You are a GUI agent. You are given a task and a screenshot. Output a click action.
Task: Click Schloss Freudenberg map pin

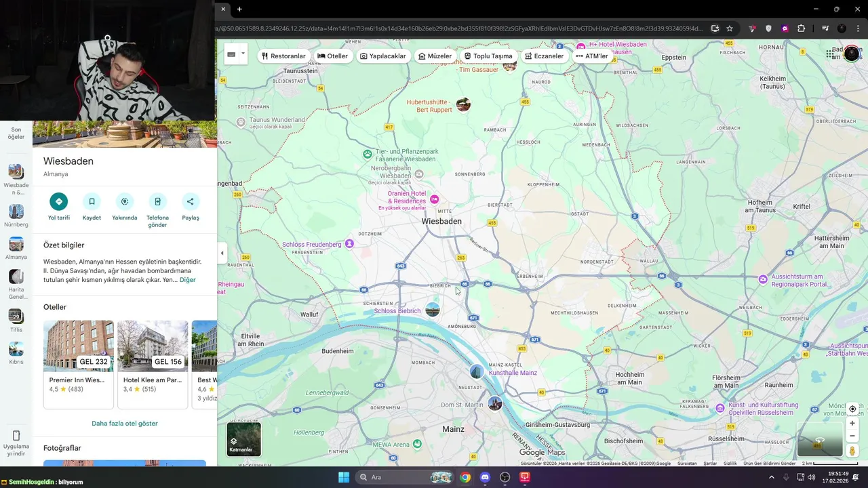point(349,244)
